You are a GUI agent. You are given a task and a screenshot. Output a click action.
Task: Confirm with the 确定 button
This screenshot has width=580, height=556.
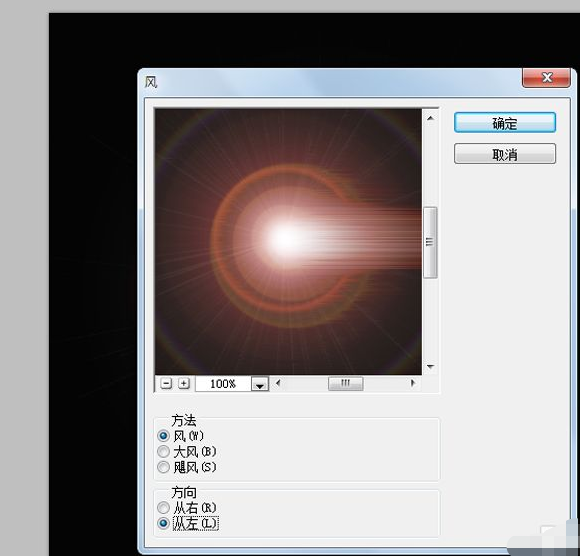[505, 122]
